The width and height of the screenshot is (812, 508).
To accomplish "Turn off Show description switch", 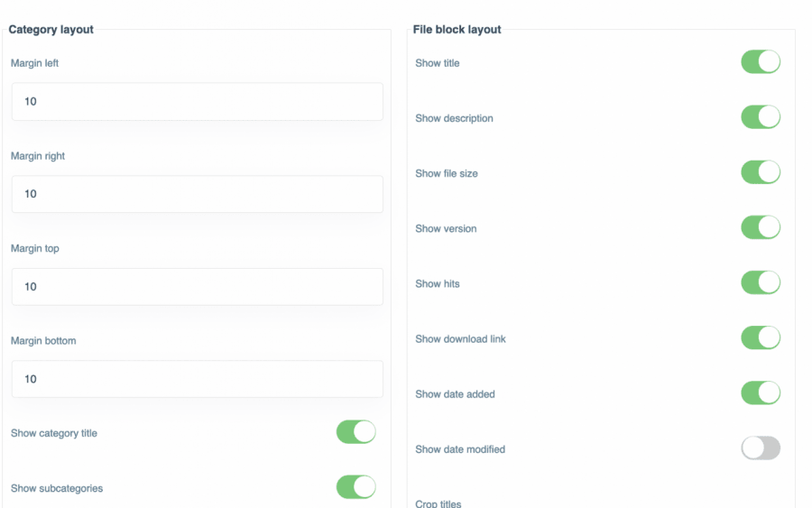I will 760,117.
